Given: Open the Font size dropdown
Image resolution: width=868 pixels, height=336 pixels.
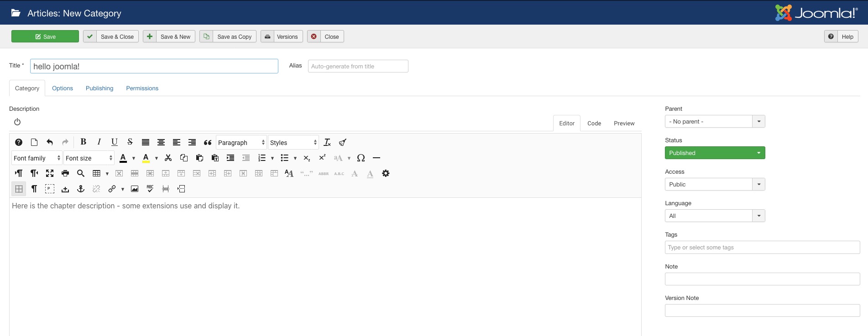Looking at the screenshot, I should 89,158.
